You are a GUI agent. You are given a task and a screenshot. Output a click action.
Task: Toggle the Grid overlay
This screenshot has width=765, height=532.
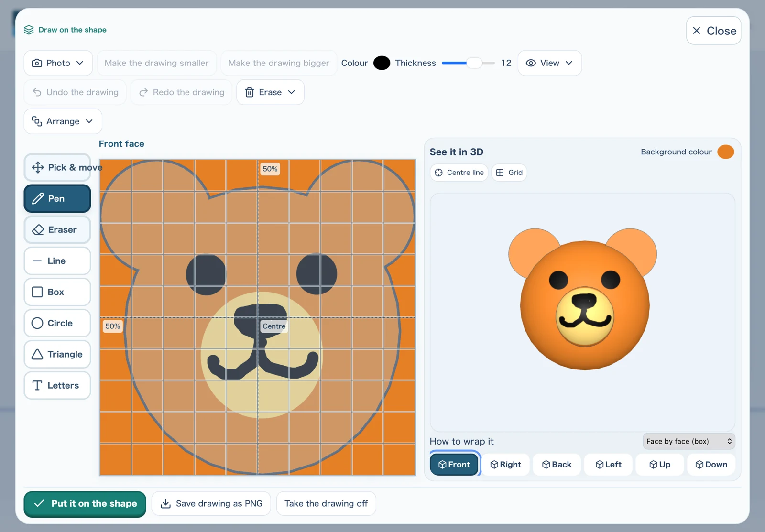tap(509, 173)
